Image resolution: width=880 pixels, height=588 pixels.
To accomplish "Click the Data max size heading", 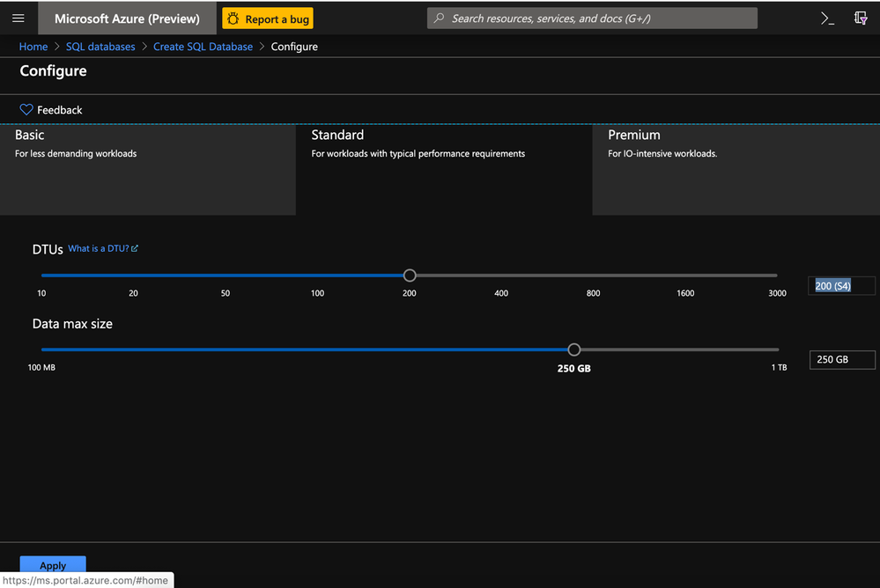I will click(x=72, y=324).
